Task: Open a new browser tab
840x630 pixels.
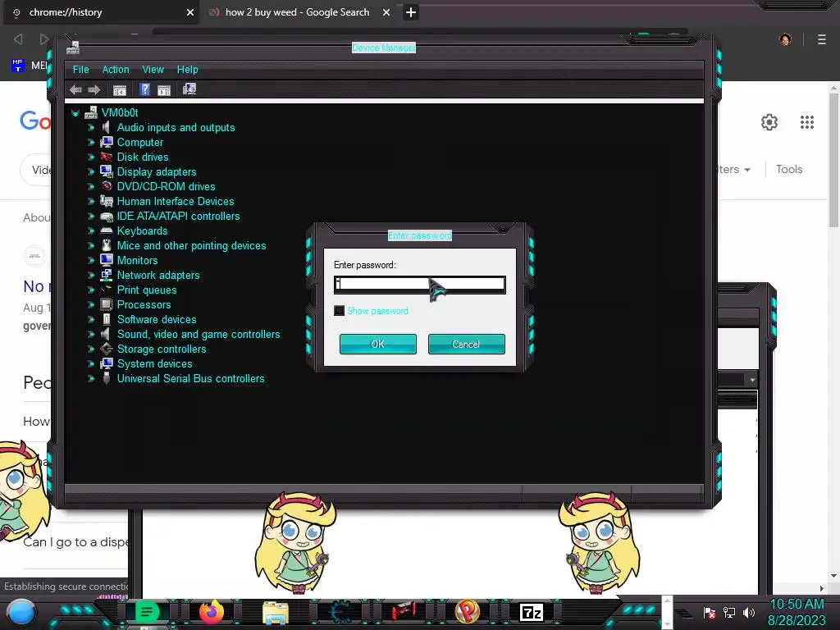Action: (411, 12)
